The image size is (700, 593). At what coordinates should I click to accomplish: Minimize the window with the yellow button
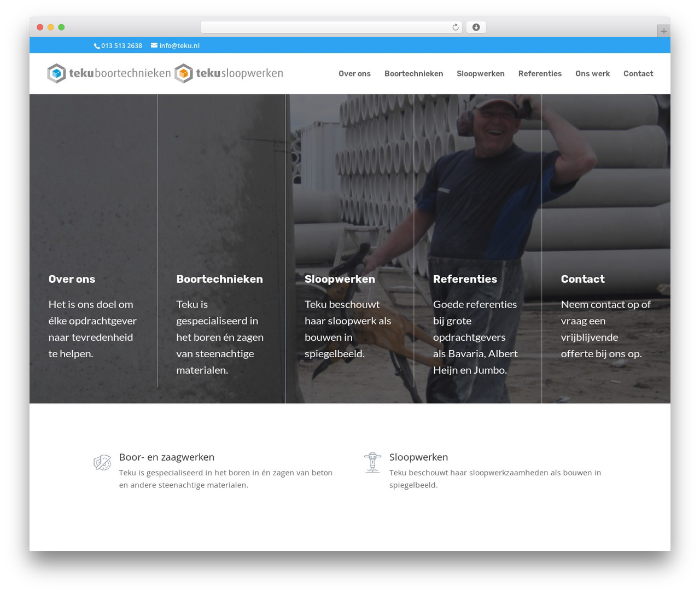coord(51,27)
